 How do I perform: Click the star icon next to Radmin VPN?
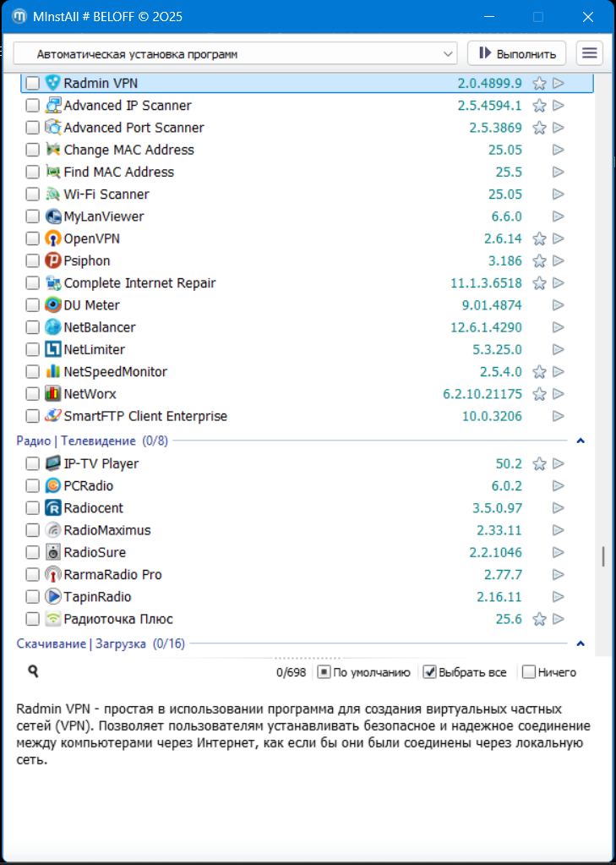[x=539, y=83]
